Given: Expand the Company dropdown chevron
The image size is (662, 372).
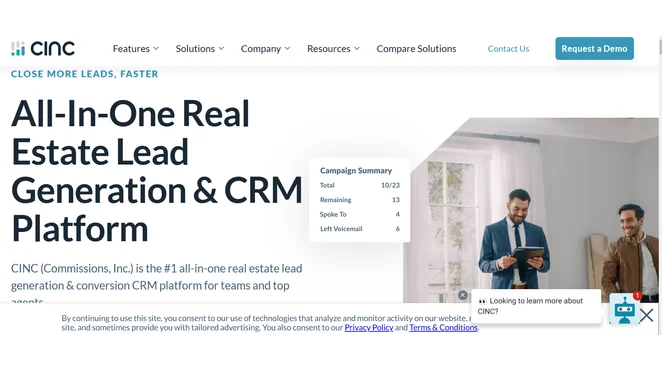Looking at the screenshot, I should pyautogui.click(x=288, y=49).
